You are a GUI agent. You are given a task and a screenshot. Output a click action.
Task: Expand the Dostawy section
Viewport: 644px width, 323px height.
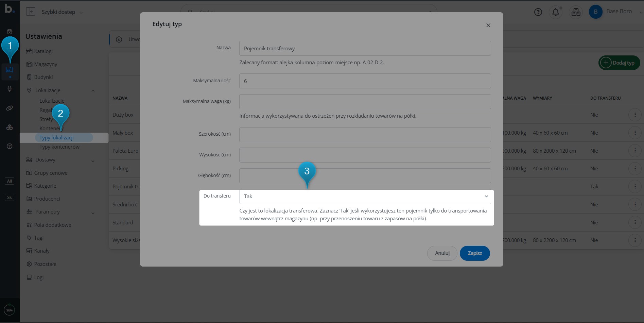pyautogui.click(x=93, y=160)
